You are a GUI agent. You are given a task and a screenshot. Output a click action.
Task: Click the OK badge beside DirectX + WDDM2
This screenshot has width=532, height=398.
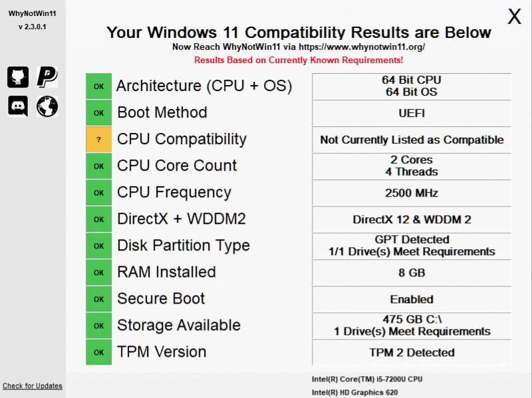(98, 219)
